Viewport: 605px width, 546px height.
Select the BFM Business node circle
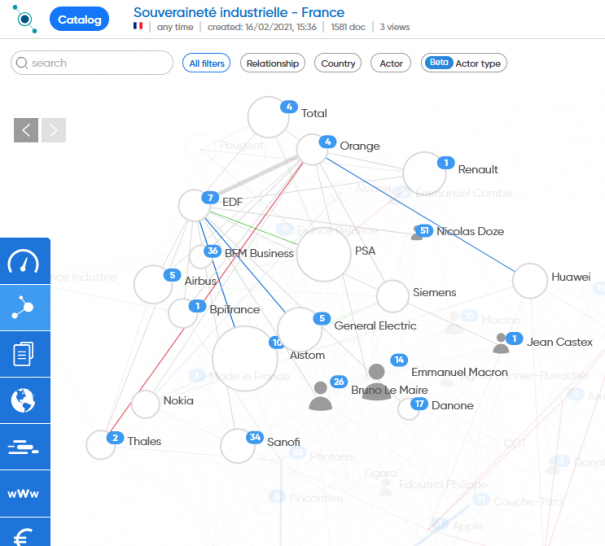pyautogui.click(x=201, y=257)
